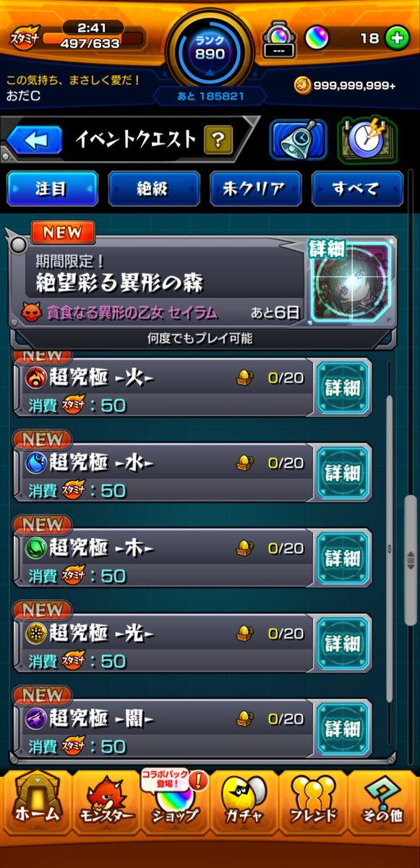420x868 pixels.
Task: Switch to the 絶級 filter tab
Action: (153, 189)
